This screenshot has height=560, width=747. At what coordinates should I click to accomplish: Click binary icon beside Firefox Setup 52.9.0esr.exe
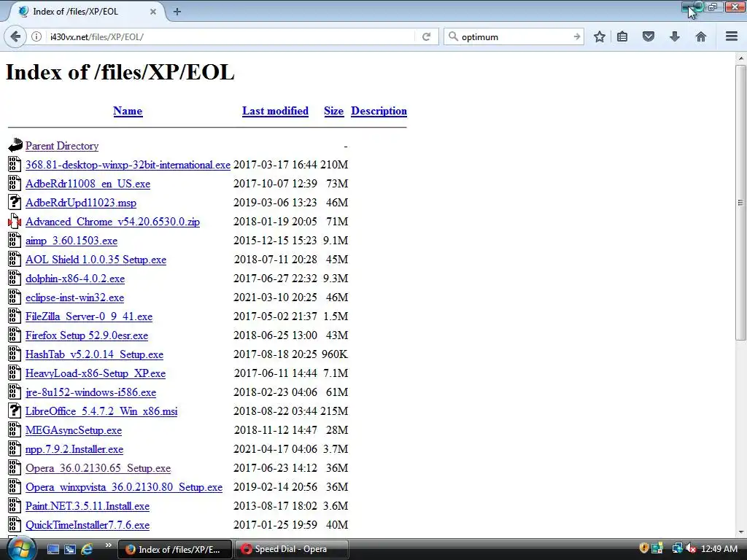[x=15, y=335]
